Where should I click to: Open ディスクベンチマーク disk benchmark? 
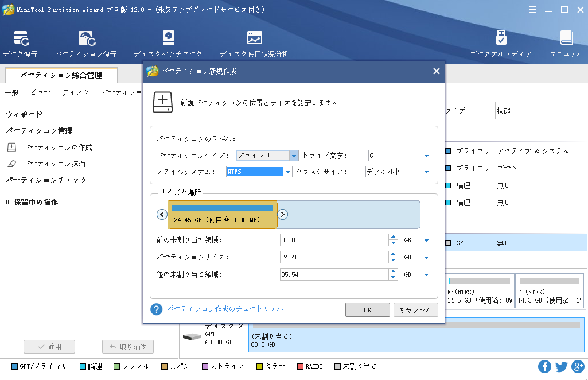tap(168, 44)
